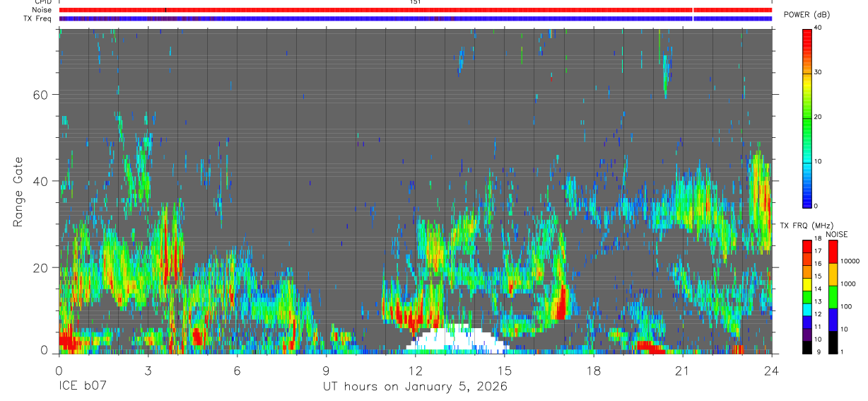The width and height of the screenshot is (868, 401).
Task: Click the Range Gate axis title
Action: (18, 192)
